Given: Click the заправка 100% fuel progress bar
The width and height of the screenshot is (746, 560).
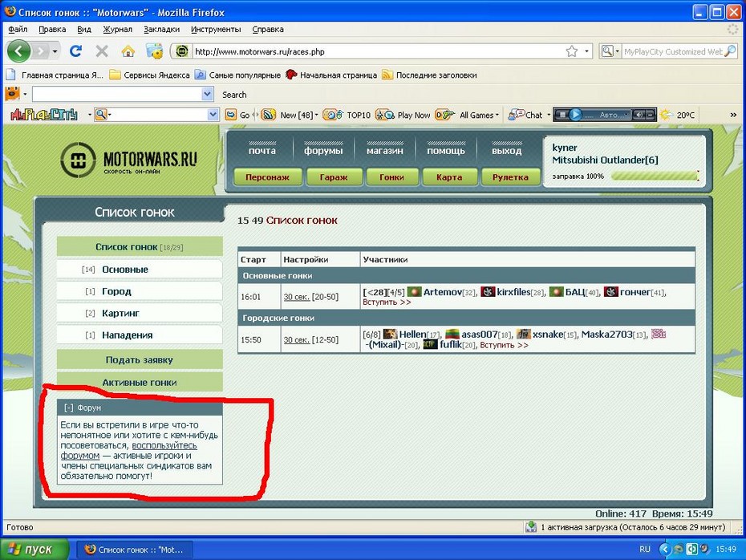Looking at the screenshot, I should pyautogui.click(x=655, y=176).
